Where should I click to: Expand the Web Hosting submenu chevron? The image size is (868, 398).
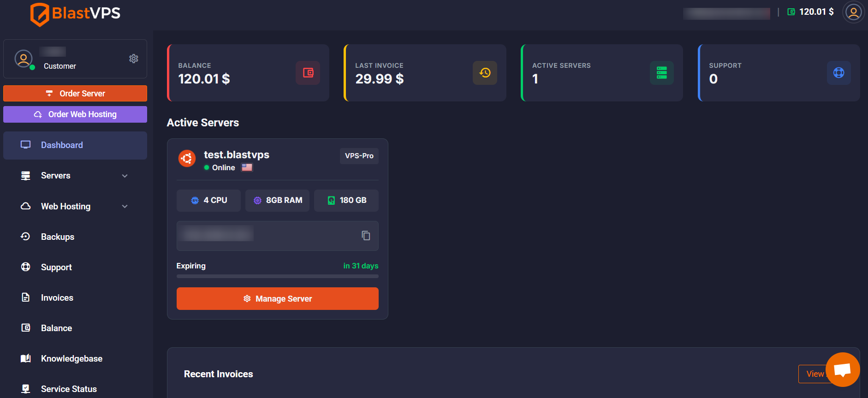pos(125,206)
